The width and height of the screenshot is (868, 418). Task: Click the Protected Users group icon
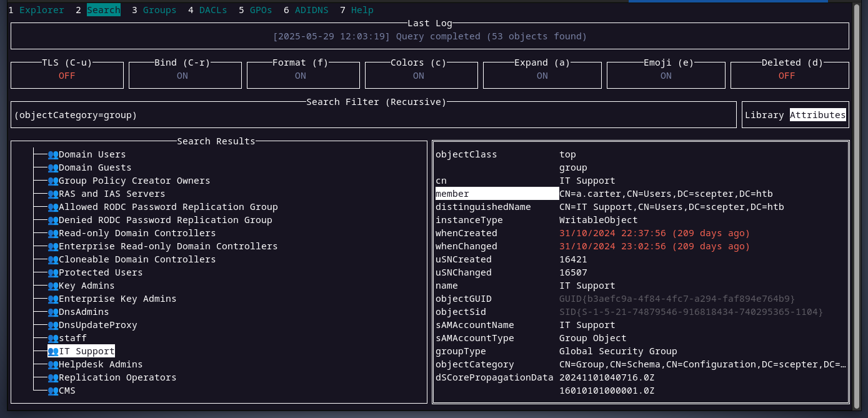pos(52,272)
